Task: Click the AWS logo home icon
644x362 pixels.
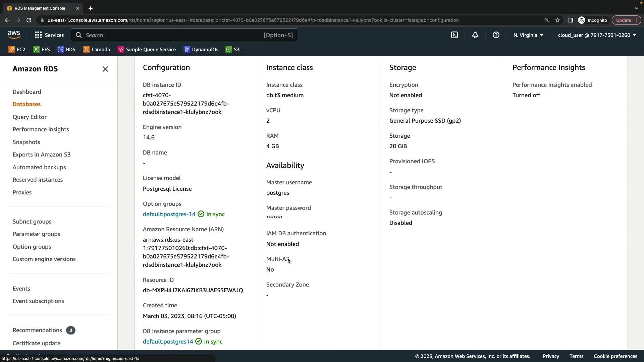Action: 14,35
